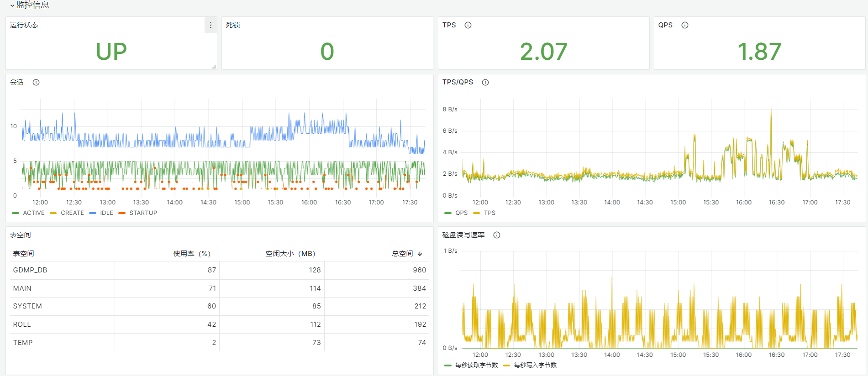Viewport: 868px width, 376px height.
Task: Click the 会话 panel info icon
Action: [x=36, y=82]
